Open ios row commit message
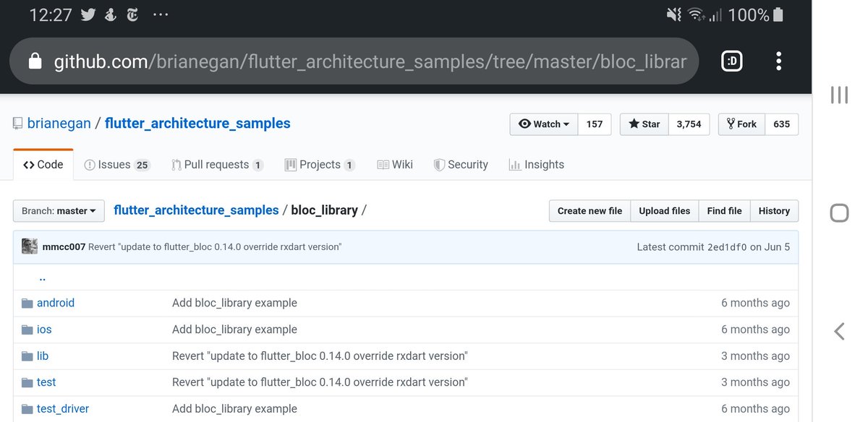 click(x=234, y=330)
